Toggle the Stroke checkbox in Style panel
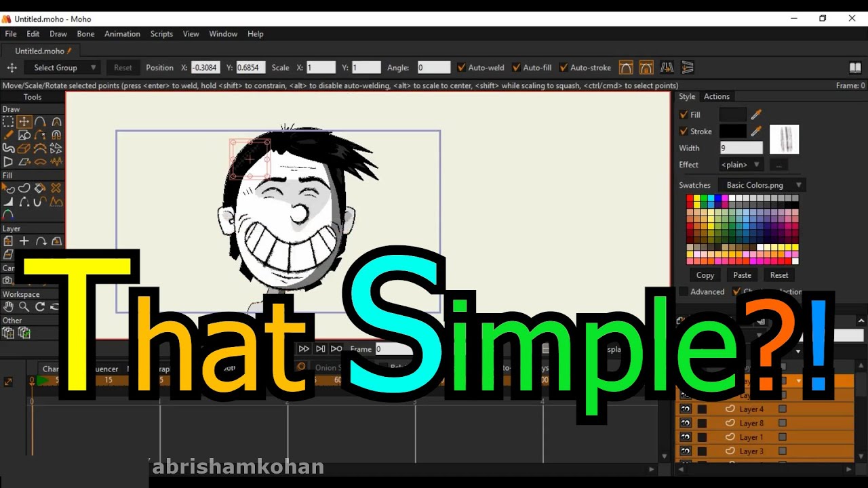Screen dimensions: 868x488 (684, 131)
